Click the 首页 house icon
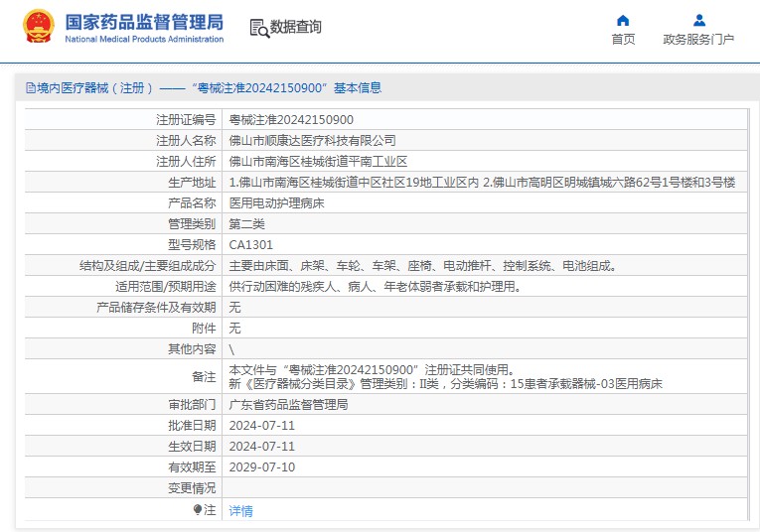This screenshot has height=532, width=760. tap(623, 20)
